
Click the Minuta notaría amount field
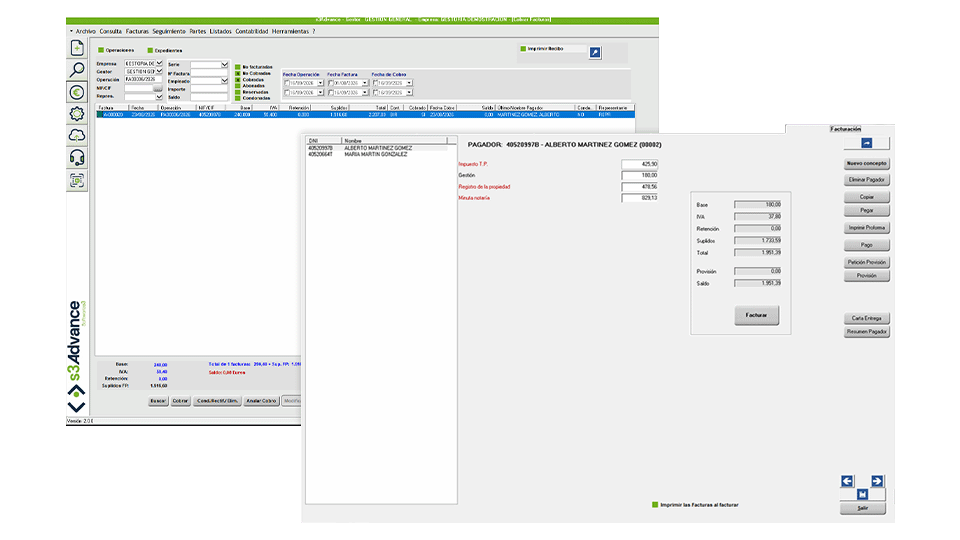[x=639, y=198]
